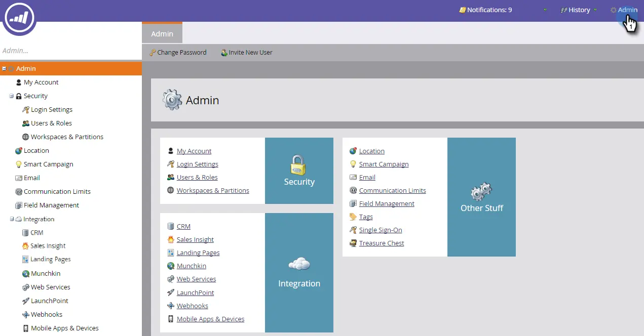Click the Invite New User button
Image resolution: width=644 pixels, height=336 pixels.
point(247,52)
